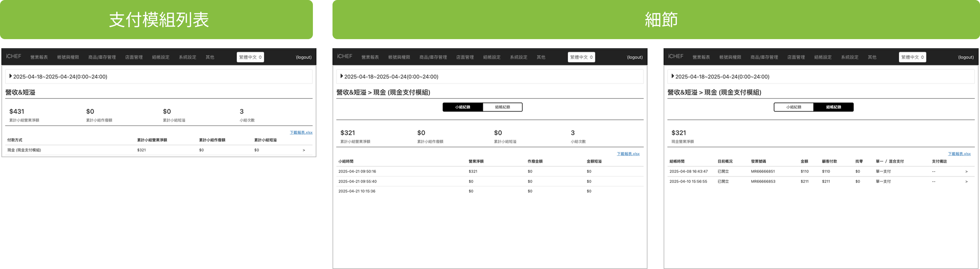Click iCHEF logo above the 結帳時間 table page

[x=675, y=57]
